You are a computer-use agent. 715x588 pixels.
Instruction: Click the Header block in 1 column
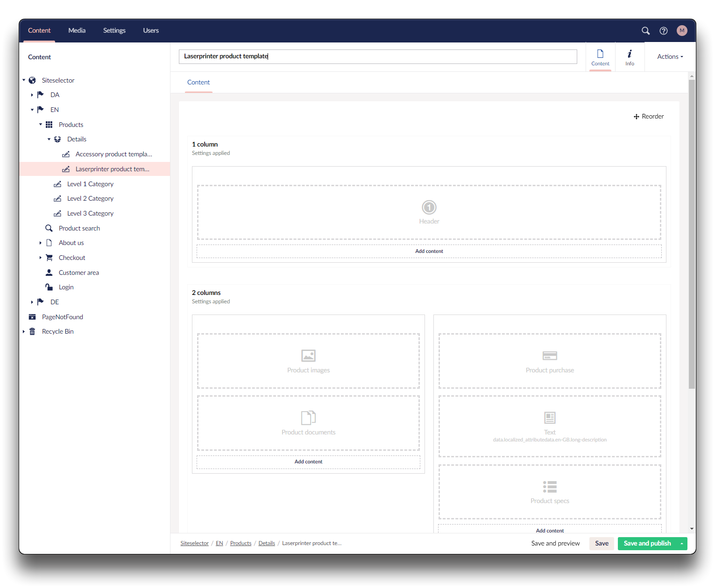pyautogui.click(x=429, y=212)
